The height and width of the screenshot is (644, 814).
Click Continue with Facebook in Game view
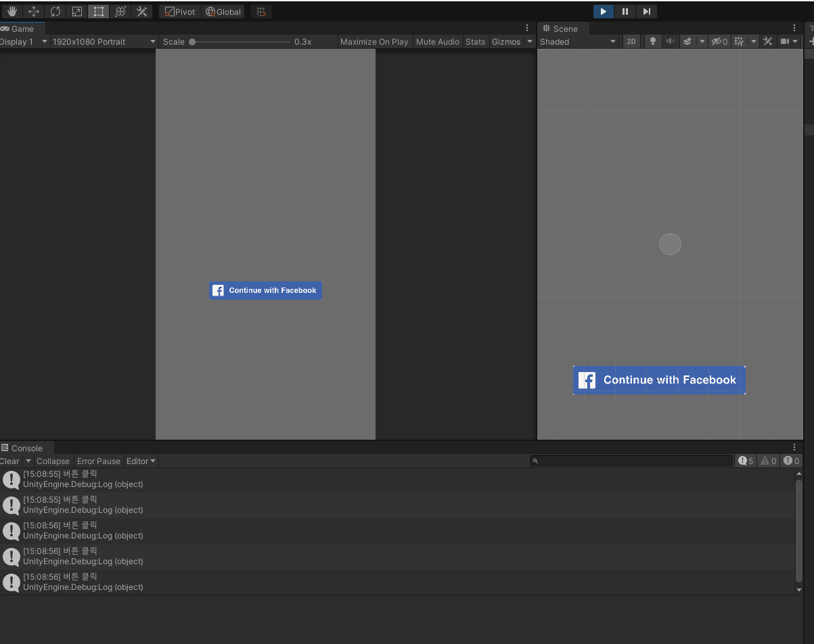(265, 290)
